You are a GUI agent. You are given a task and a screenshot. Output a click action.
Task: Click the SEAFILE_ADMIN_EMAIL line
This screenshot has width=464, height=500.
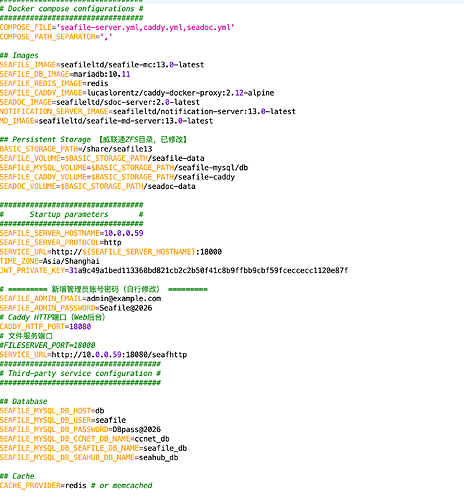80,298
